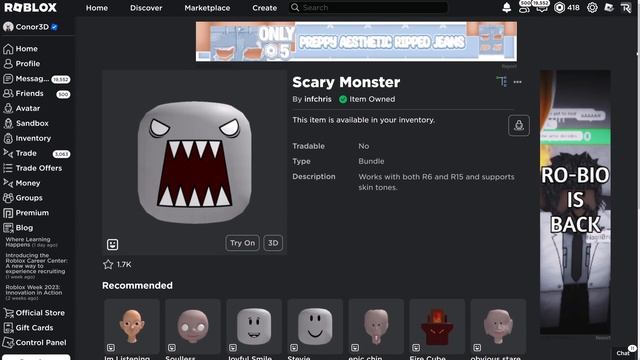Viewport: 640px width, 360px height.
Task: Open blog post Where Learning Happens
Action: point(31,242)
